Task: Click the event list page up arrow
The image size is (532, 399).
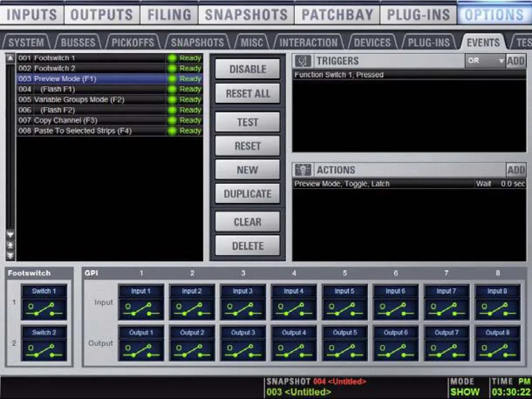Action: tap(10, 245)
